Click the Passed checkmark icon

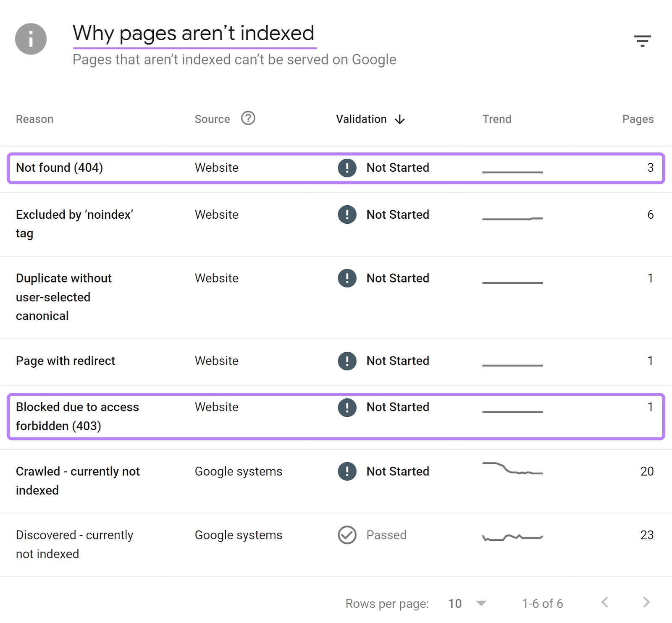[347, 535]
